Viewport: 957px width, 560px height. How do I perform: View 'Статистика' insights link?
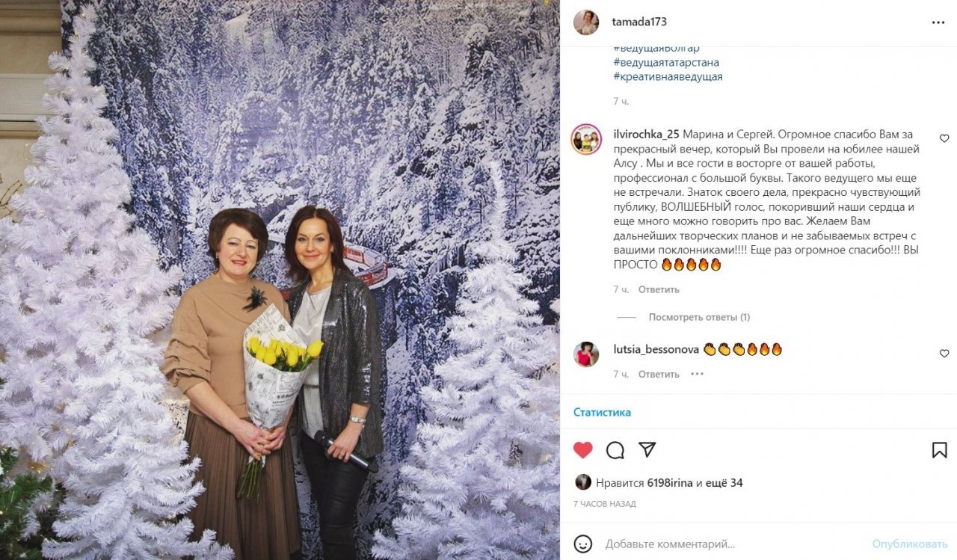(x=602, y=412)
